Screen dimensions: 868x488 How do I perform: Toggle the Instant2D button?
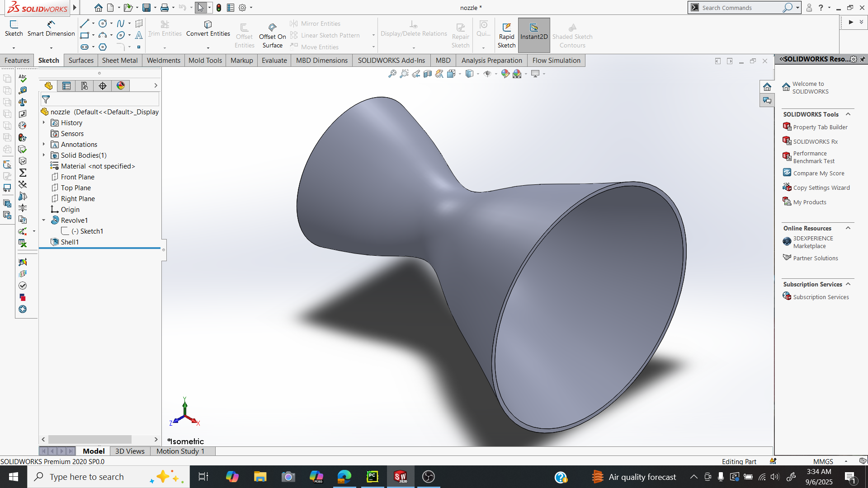point(534,35)
